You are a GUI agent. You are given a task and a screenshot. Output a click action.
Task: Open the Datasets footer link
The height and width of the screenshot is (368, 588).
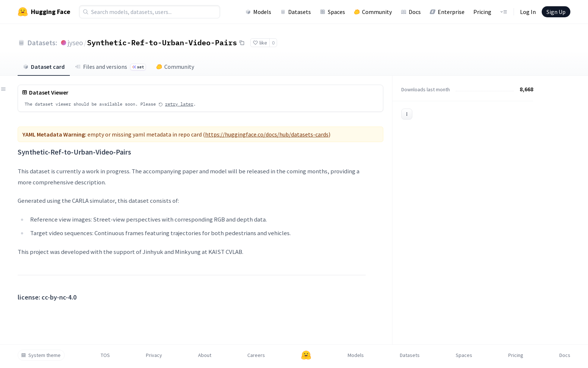[410, 355]
